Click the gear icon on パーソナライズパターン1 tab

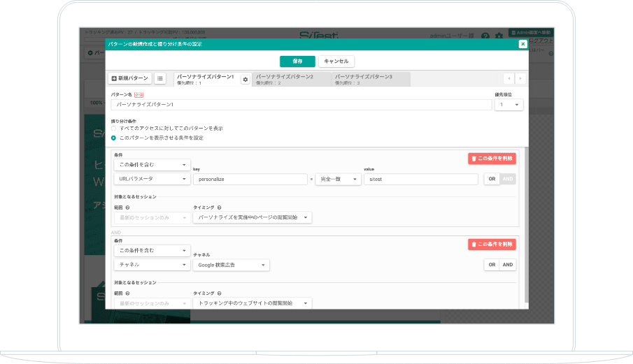point(245,80)
